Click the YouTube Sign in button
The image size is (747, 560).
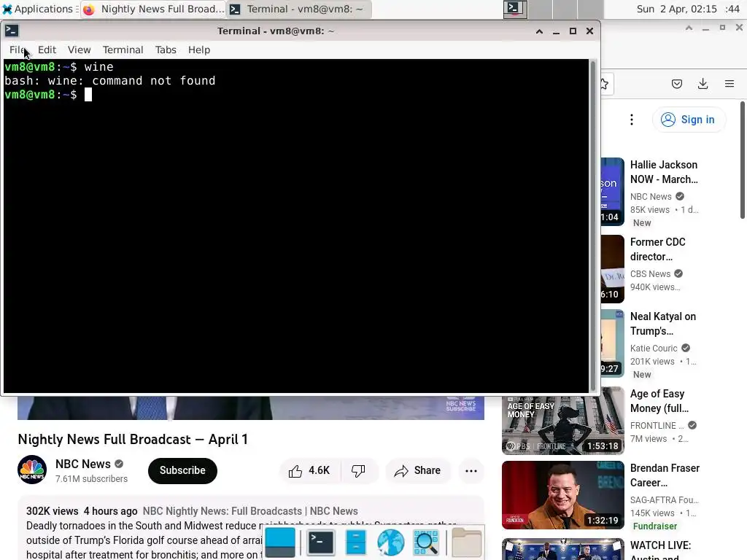(x=689, y=120)
